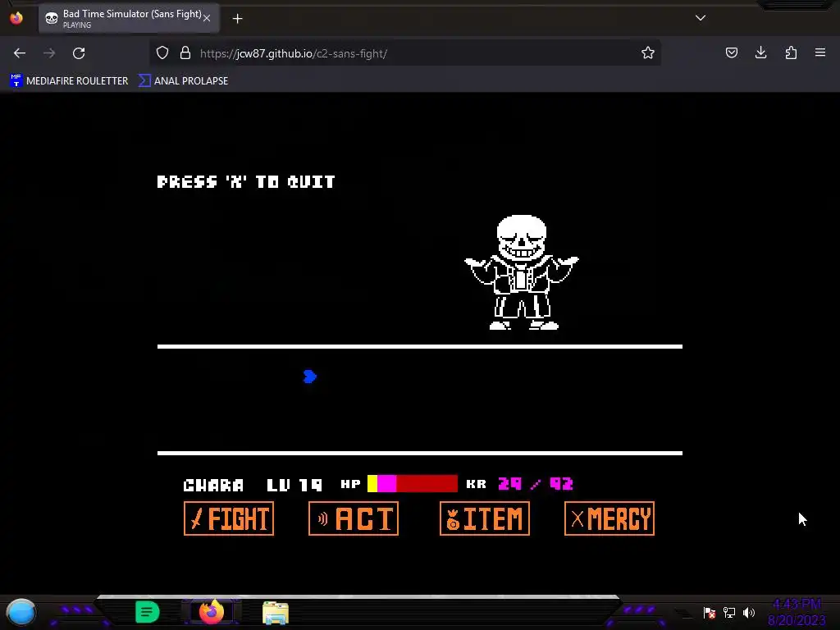This screenshot has width=840, height=630.
Task: Select the Bad Time Simulator tab
Action: click(x=129, y=18)
